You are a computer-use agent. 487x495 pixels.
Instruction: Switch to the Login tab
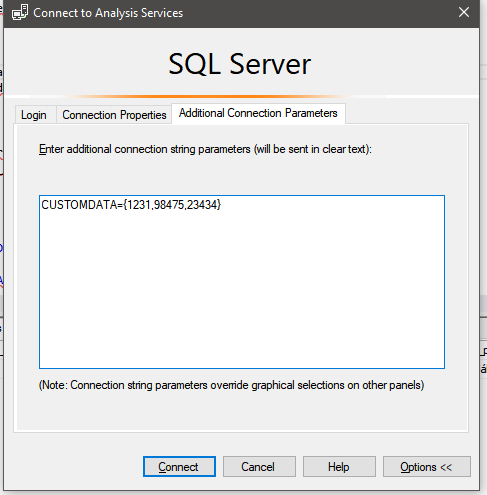pos(35,115)
